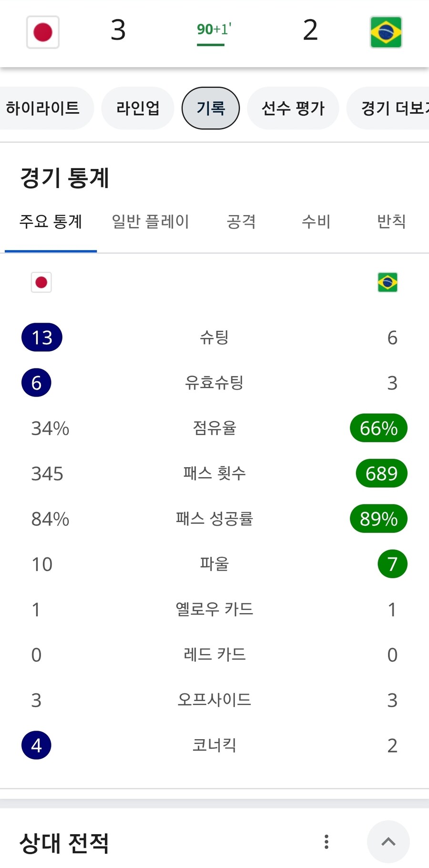View the 수비 stats category
The height and width of the screenshot is (868, 429).
(316, 222)
